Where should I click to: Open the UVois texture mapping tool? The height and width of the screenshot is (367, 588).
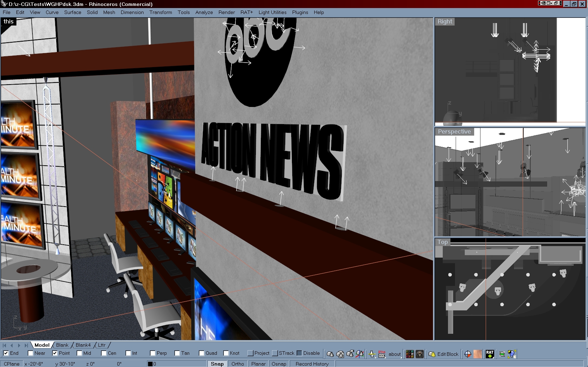(382, 354)
